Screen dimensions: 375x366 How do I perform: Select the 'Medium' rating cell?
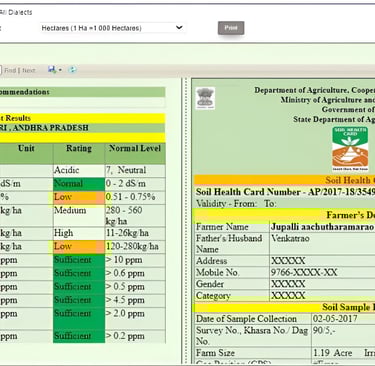pos(79,215)
